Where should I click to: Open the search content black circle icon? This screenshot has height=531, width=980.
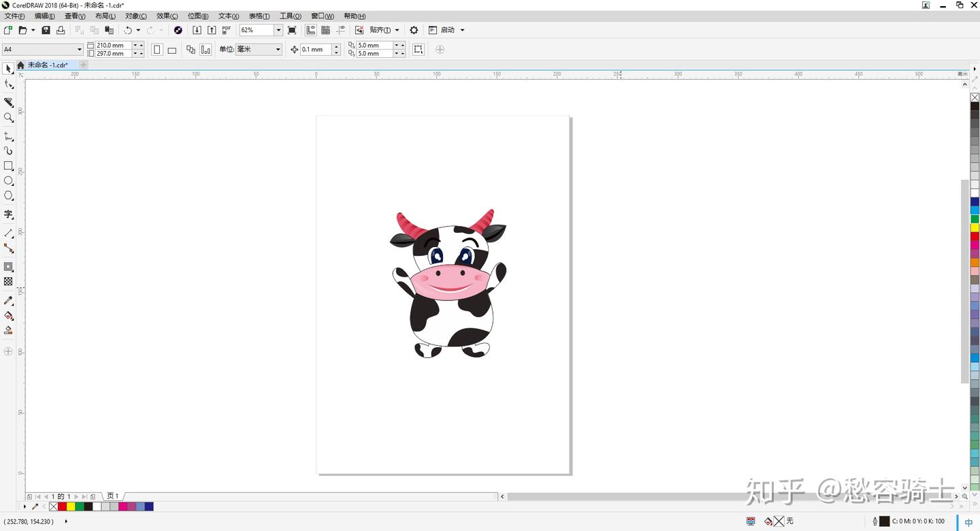tap(178, 30)
